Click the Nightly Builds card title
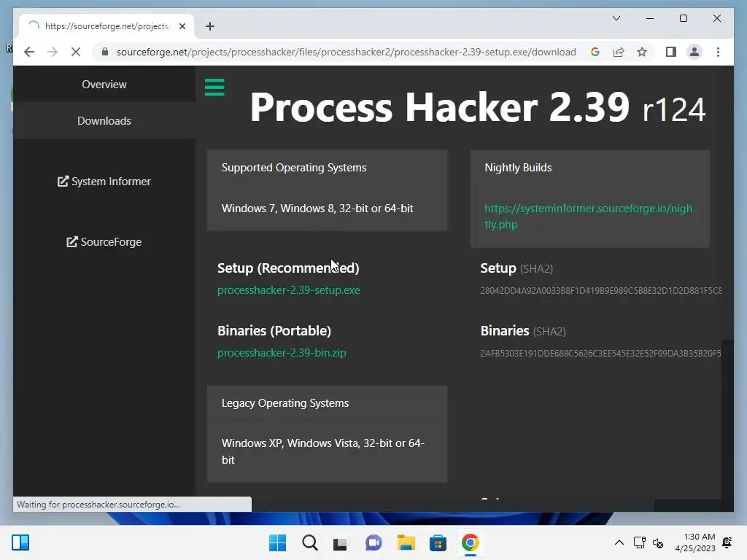The width and height of the screenshot is (747, 560). [x=518, y=168]
